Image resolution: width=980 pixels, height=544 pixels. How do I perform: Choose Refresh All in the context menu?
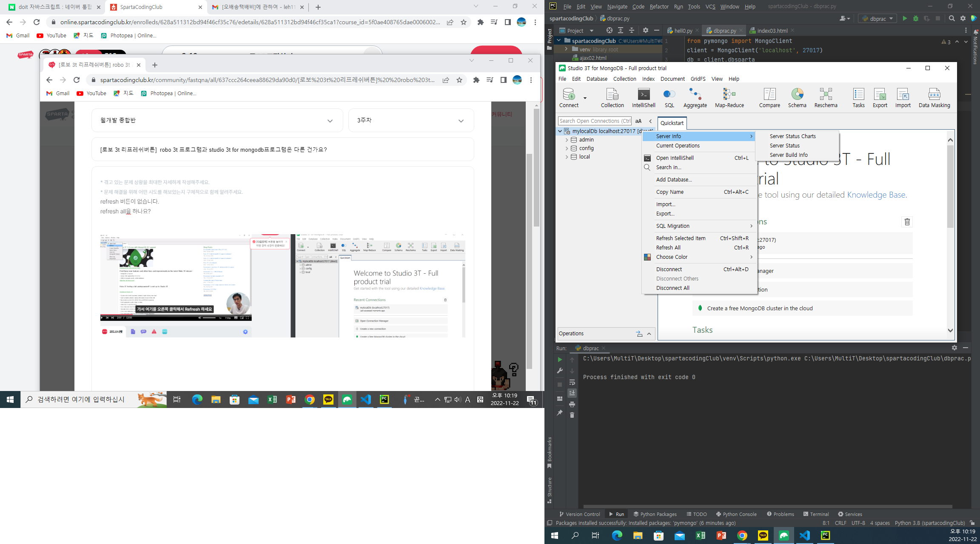point(700,248)
